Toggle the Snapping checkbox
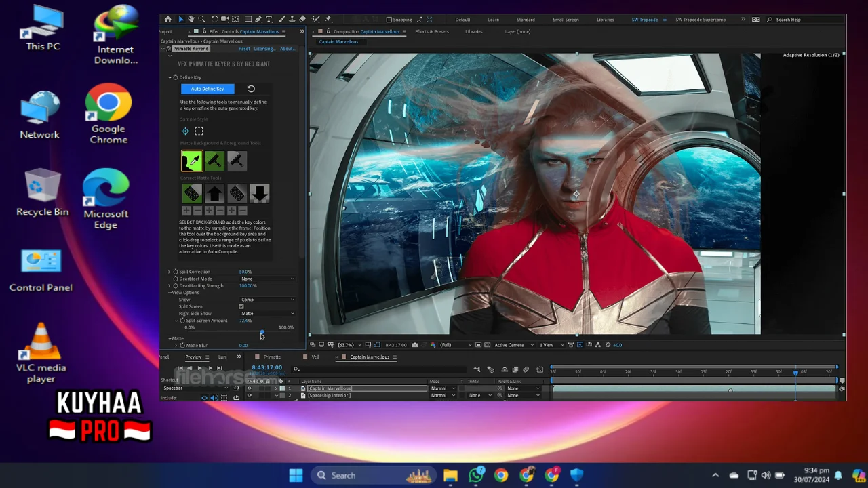868x488 pixels. 389,20
